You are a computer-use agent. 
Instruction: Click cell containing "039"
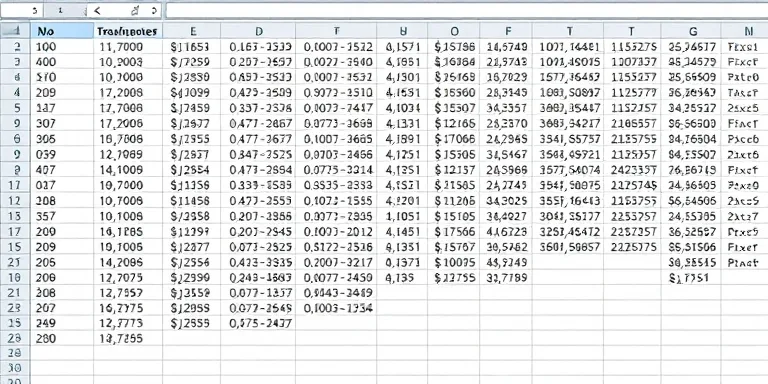pyautogui.click(x=62, y=154)
